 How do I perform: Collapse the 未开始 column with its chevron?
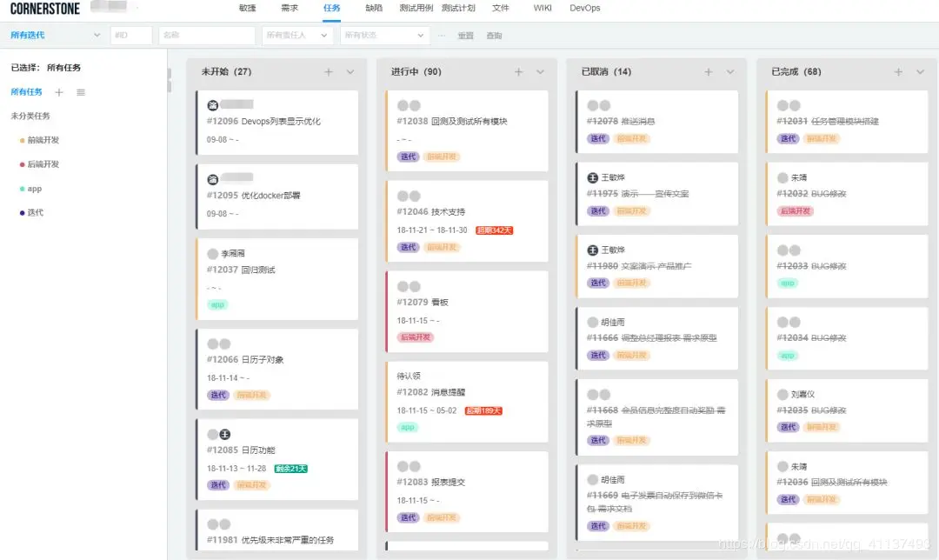351,71
